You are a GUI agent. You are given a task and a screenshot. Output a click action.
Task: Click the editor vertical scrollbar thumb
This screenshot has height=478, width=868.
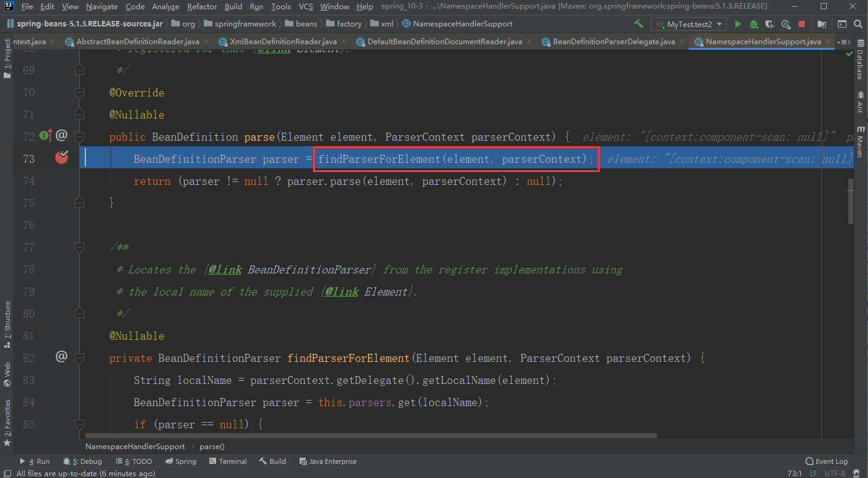click(x=851, y=202)
